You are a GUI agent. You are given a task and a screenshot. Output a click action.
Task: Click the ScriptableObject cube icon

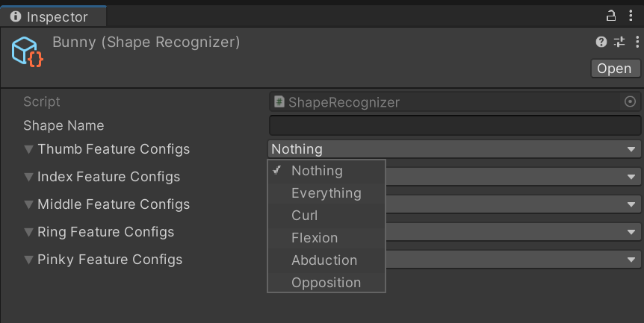(27, 51)
